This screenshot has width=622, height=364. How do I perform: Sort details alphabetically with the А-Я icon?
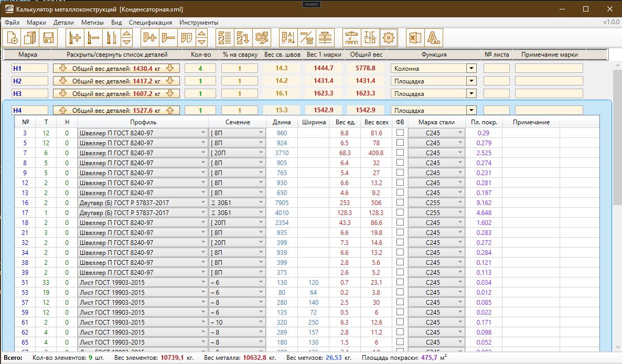[288, 38]
